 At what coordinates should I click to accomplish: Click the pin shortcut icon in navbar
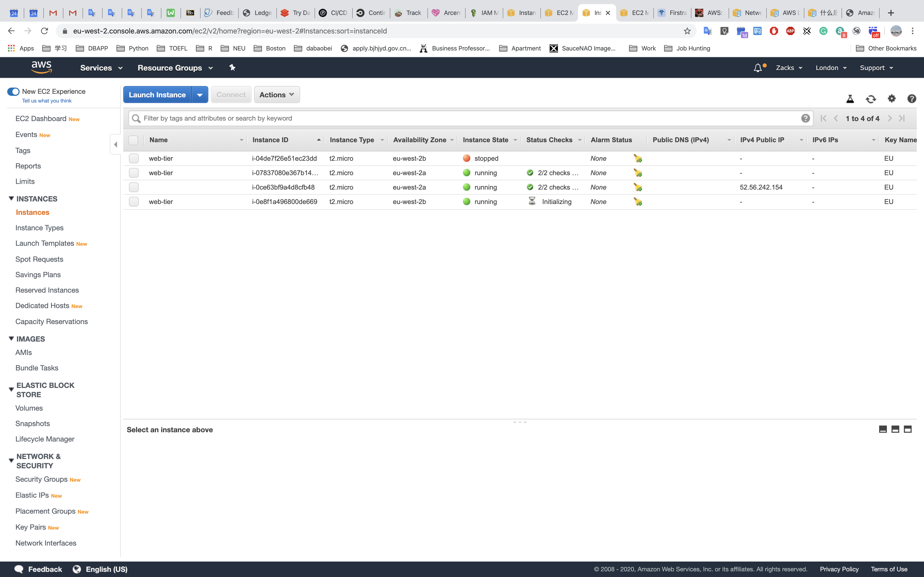[x=232, y=67]
